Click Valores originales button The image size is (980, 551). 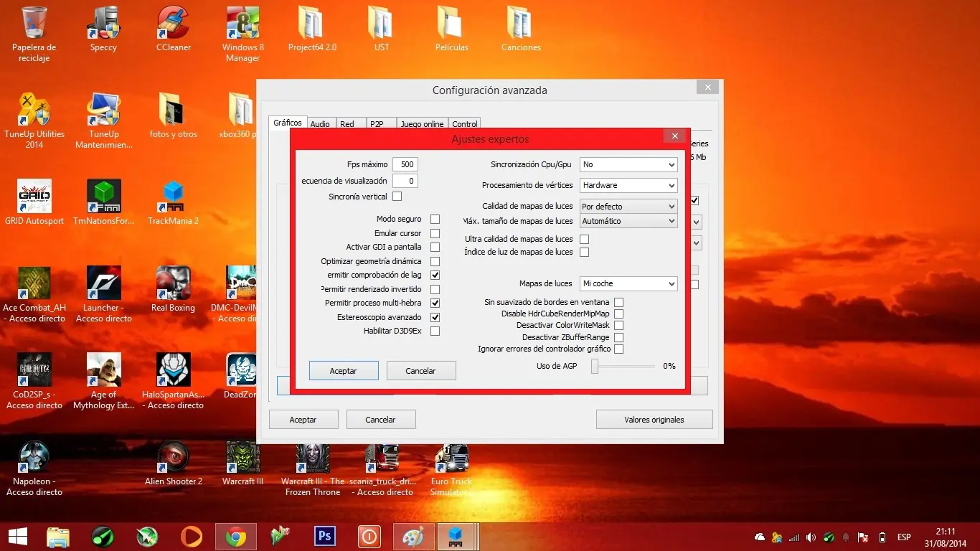click(x=654, y=420)
